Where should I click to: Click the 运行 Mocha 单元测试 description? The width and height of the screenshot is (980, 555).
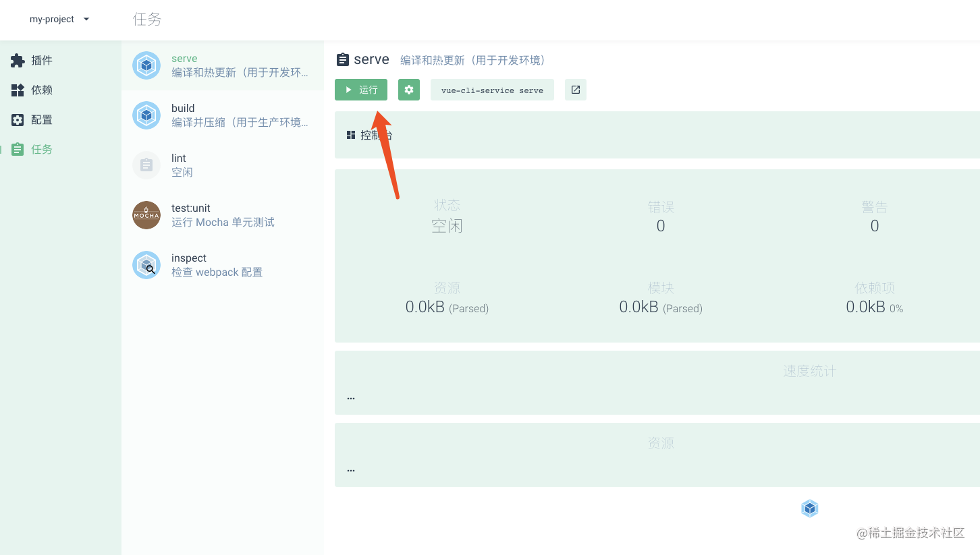[x=223, y=223]
